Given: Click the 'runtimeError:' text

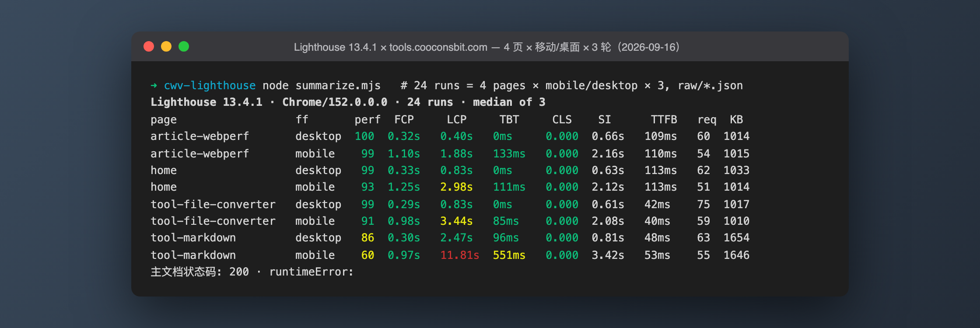Looking at the screenshot, I should 311,272.
